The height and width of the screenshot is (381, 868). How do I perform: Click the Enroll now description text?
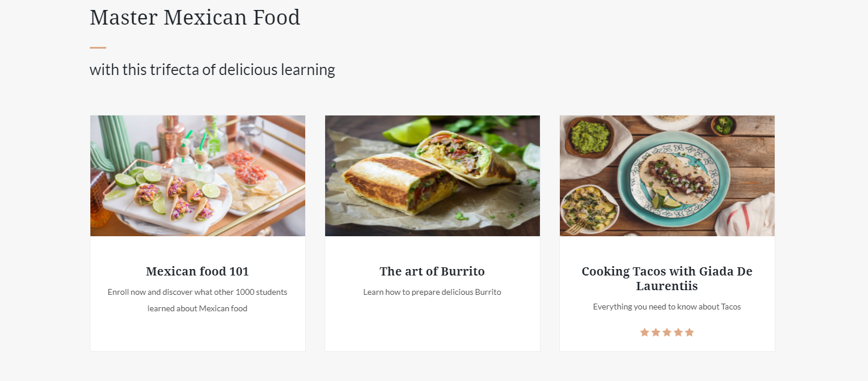(197, 300)
